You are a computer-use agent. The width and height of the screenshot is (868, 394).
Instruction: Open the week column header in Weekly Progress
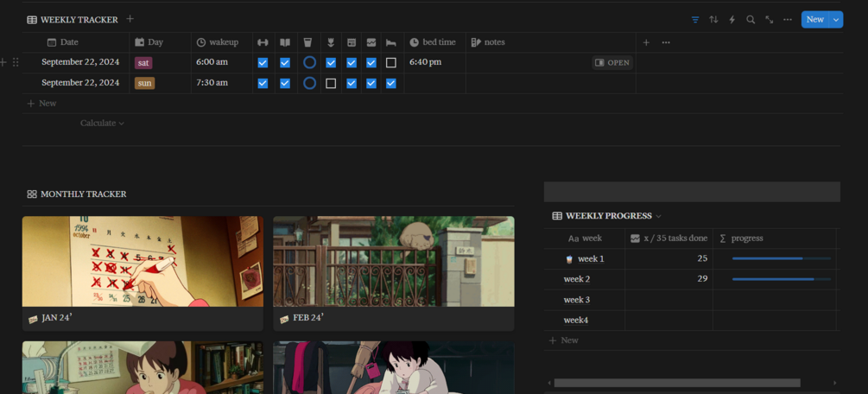(585, 238)
